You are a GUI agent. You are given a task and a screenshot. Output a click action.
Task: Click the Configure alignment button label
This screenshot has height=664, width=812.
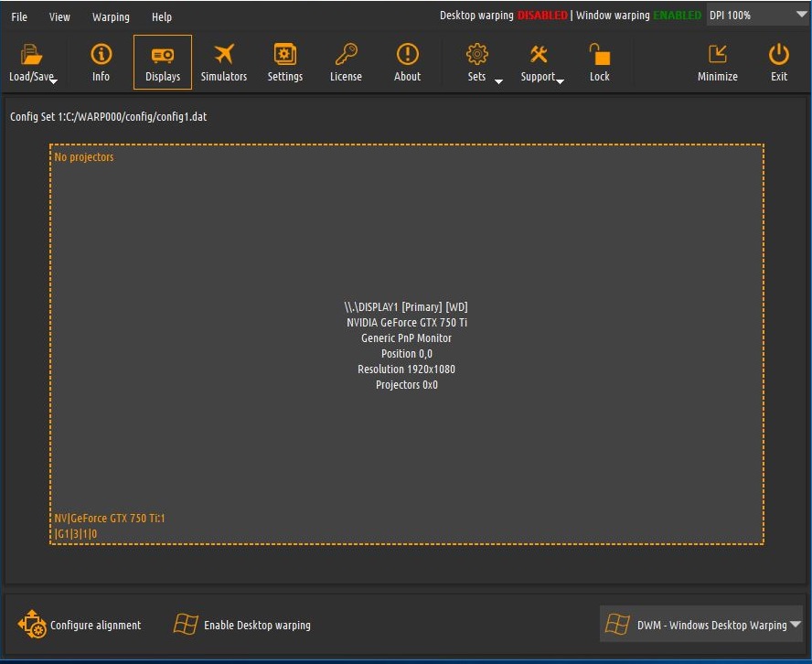[95, 626]
